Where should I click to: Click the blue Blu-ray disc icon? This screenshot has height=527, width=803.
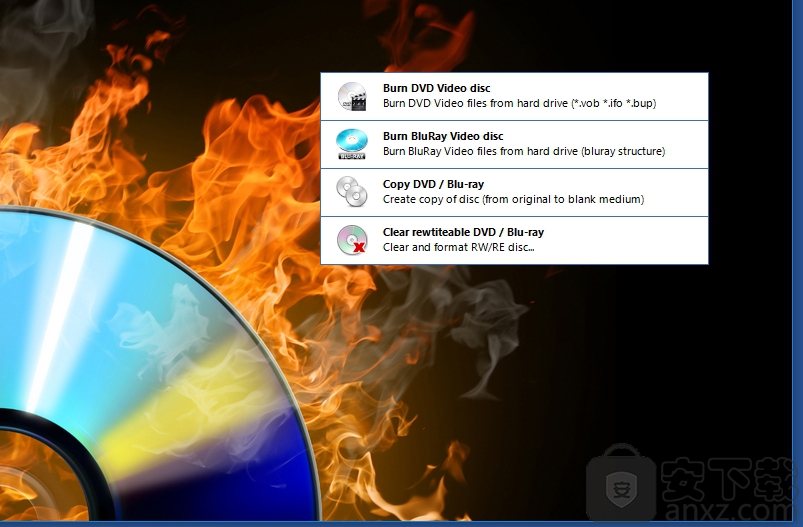(x=352, y=144)
